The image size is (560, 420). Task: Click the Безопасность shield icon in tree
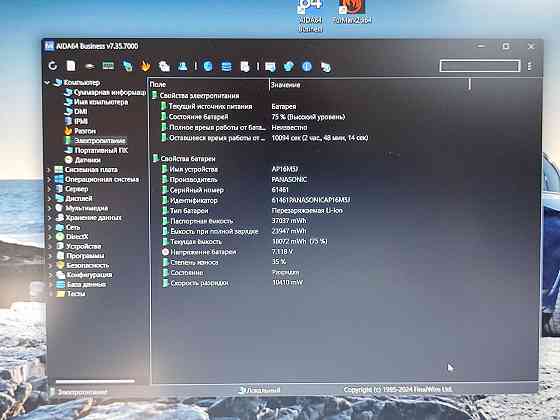tap(60, 265)
